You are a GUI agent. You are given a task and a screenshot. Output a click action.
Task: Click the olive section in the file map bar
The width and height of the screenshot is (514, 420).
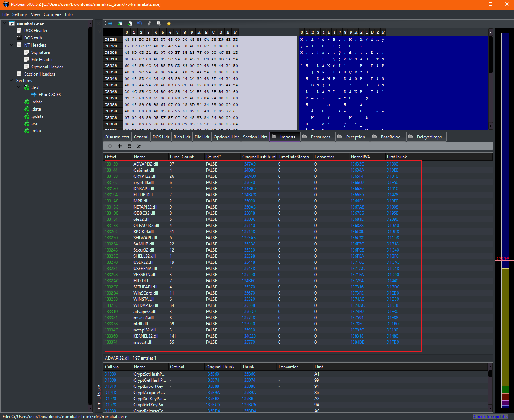[505, 327]
